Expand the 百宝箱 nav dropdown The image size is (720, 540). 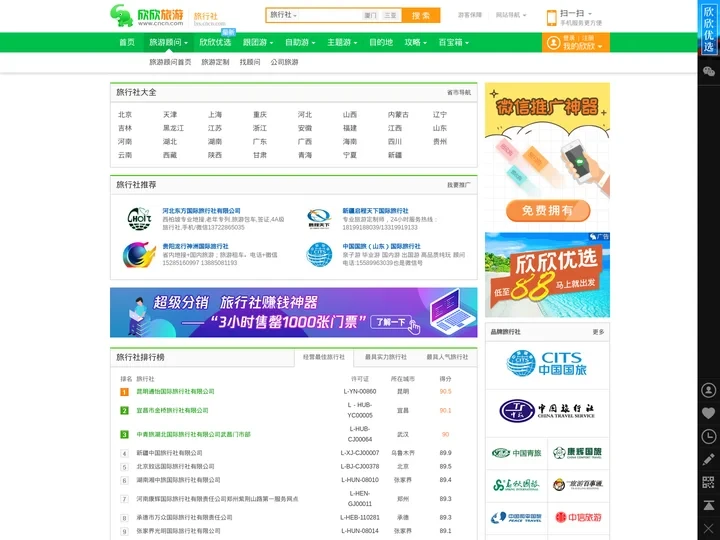pyautogui.click(x=454, y=43)
